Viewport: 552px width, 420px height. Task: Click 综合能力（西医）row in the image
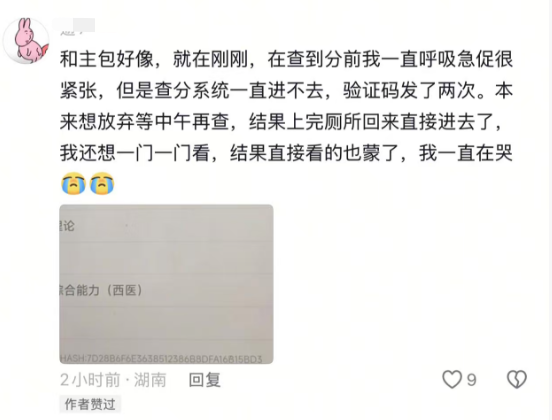click(x=166, y=291)
